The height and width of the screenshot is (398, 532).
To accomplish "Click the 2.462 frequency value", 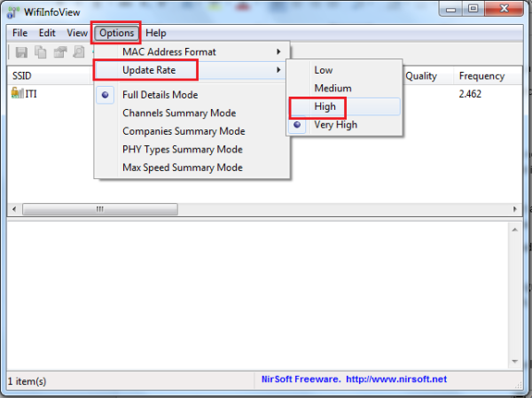I will 470,94.
